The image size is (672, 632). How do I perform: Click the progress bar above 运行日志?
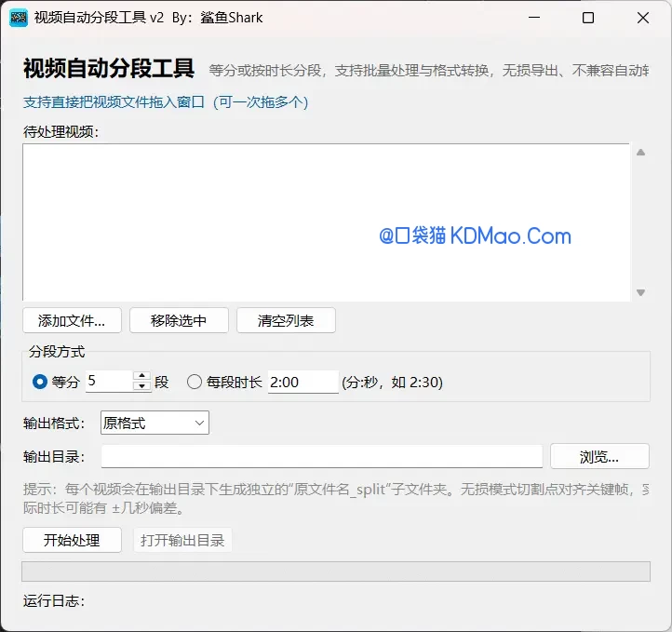coord(336,571)
